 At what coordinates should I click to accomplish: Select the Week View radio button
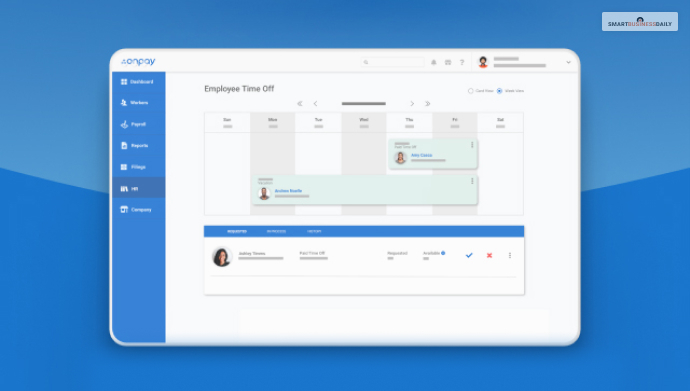[x=499, y=91]
